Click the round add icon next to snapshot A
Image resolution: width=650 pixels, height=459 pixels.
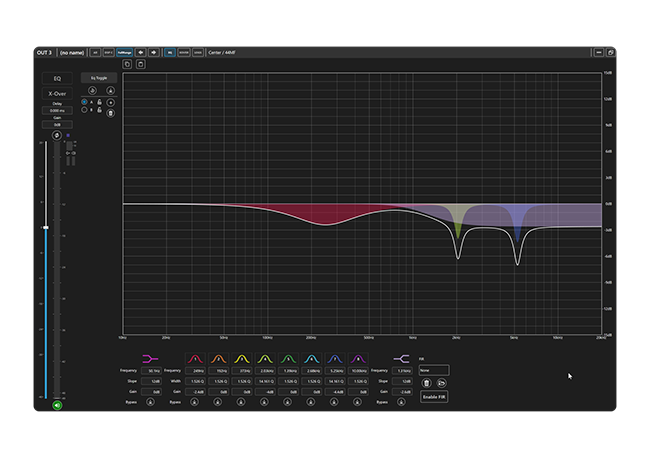[x=110, y=102]
